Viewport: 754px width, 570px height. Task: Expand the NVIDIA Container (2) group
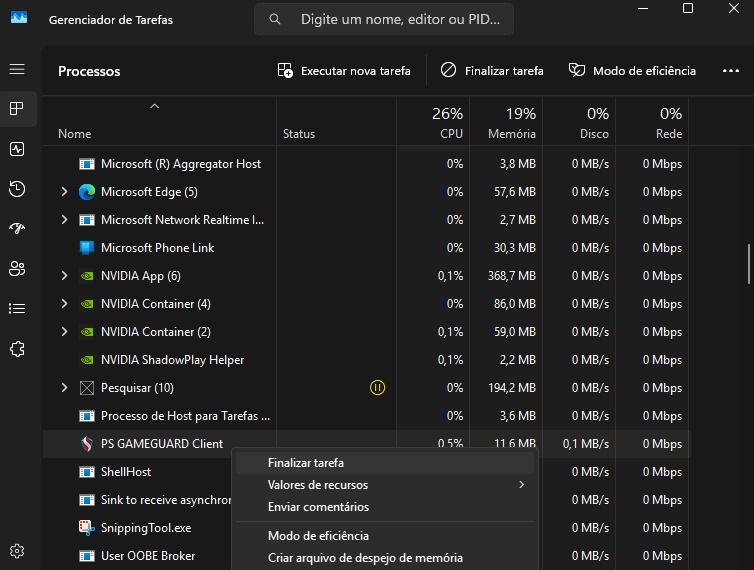pos(64,332)
